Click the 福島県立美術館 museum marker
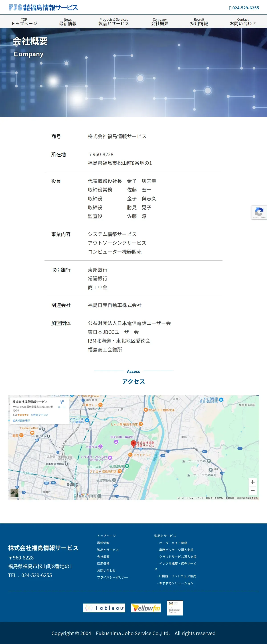Image resolution: width=267 pixels, height=644 pixels. [x=70, y=458]
